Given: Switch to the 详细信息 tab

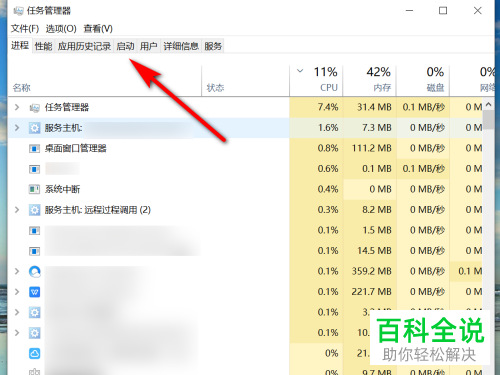Looking at the screenshot, I should pos(181,46).
